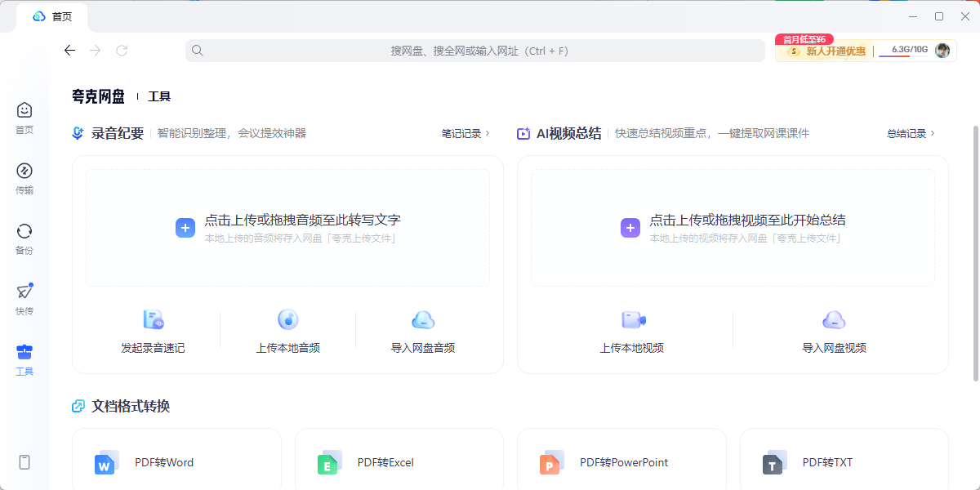The image size is (980, 490).
Task: Open the 传输 transfer sidebar item
Action: tap(24, 178)
